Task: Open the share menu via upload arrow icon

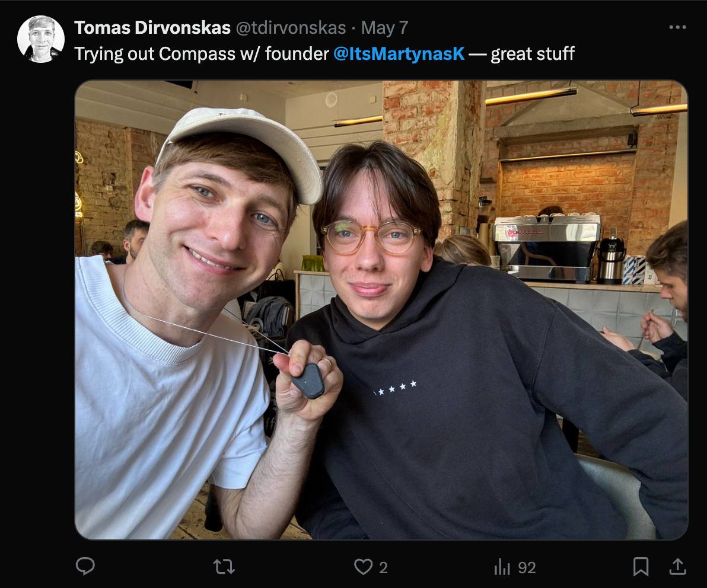Action: [677, 567]
